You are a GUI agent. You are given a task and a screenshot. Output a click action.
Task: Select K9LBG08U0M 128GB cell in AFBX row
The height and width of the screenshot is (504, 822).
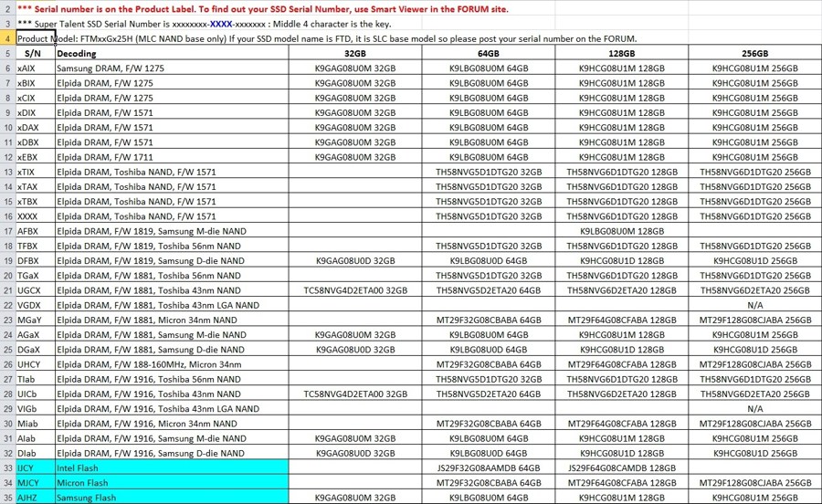(622, 231)
